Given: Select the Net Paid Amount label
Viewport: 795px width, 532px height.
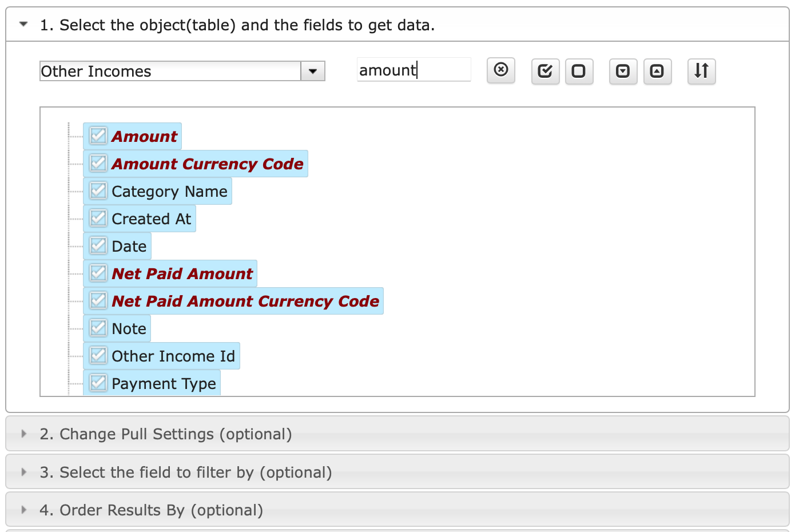Looking at the screenshot, I should point(182,273).
